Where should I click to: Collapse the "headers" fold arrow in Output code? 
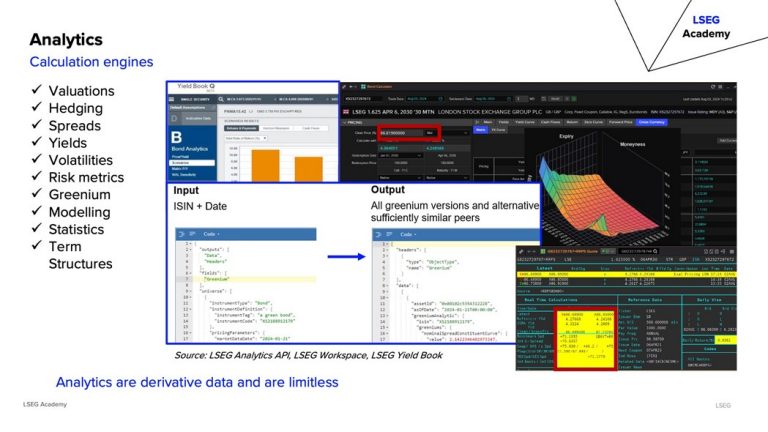coord(388,250)
